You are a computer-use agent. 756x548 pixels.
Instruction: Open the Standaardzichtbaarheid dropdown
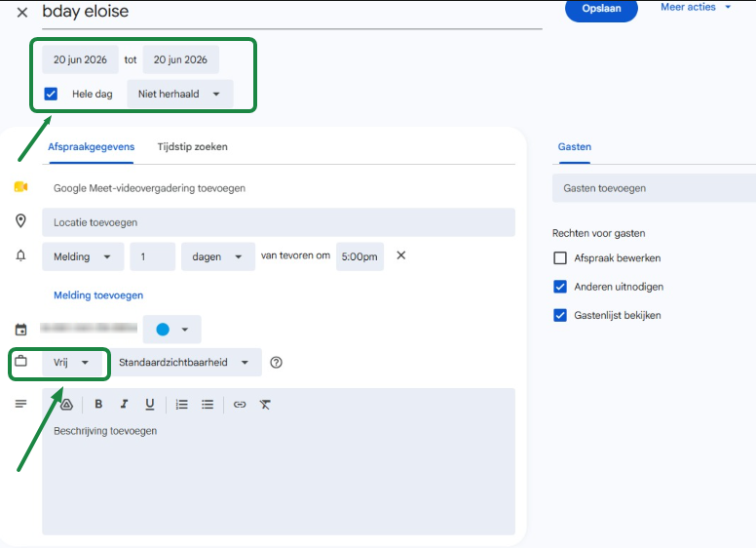tap(187, 363)
